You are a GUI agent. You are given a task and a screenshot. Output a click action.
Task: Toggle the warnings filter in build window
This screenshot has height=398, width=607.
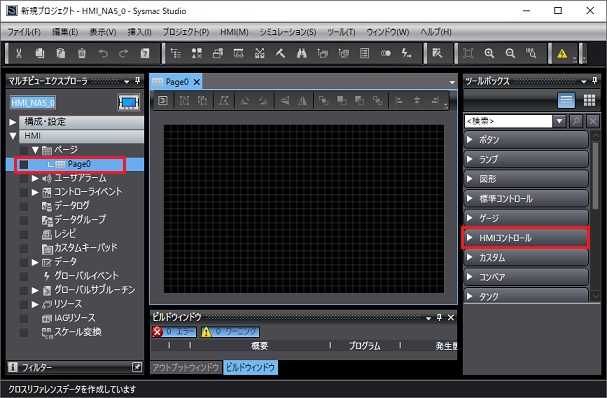click(230, 332)
